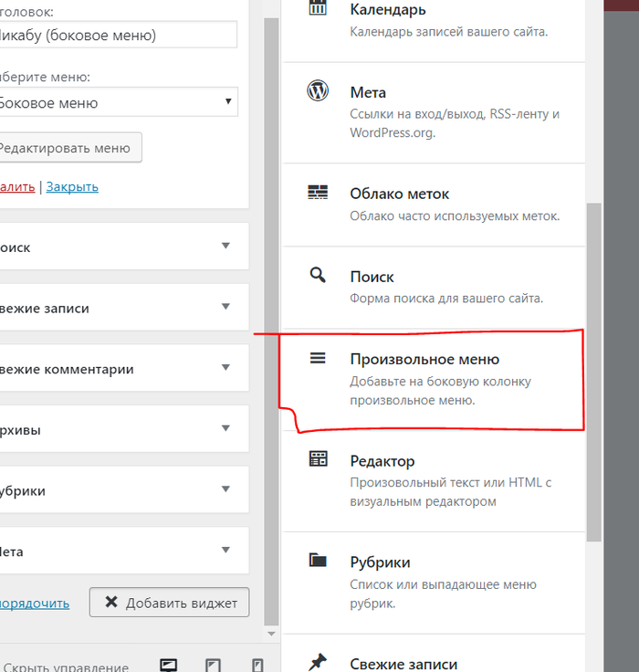639x672 pixels.
Task: Click the Закрыть link
Action: [72, 186]
